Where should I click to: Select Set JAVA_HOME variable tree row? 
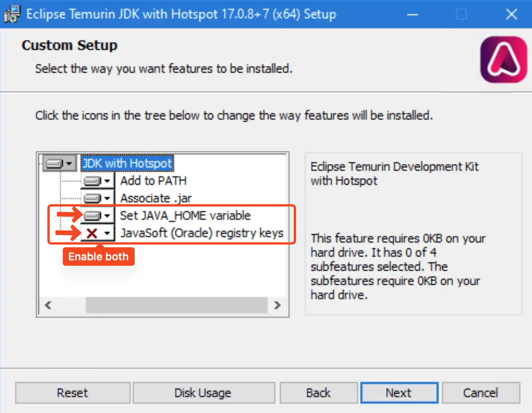(185, 216)
